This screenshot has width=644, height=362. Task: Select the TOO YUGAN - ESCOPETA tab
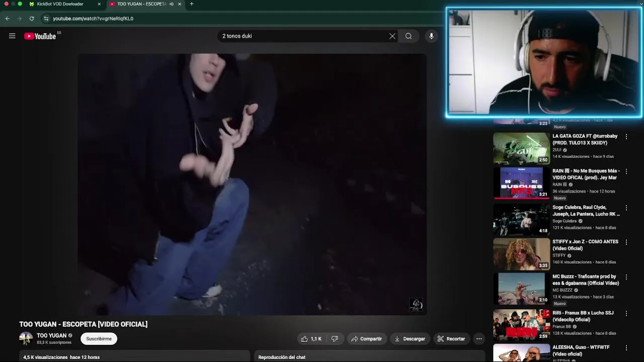point(141,4)
